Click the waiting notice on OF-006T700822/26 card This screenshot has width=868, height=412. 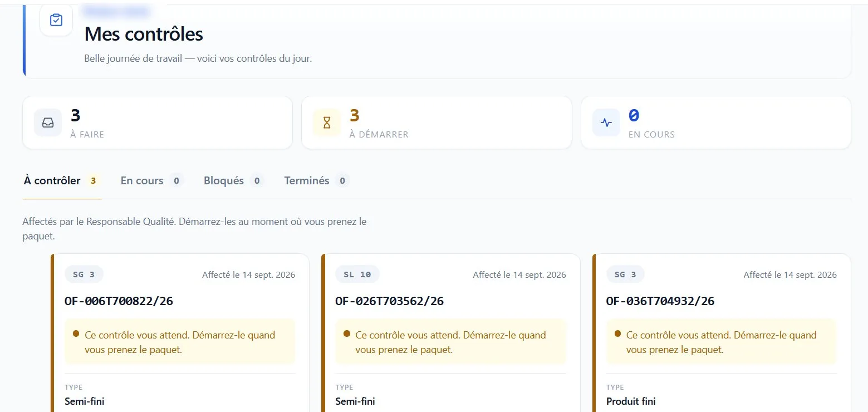[x=180, y=342]
